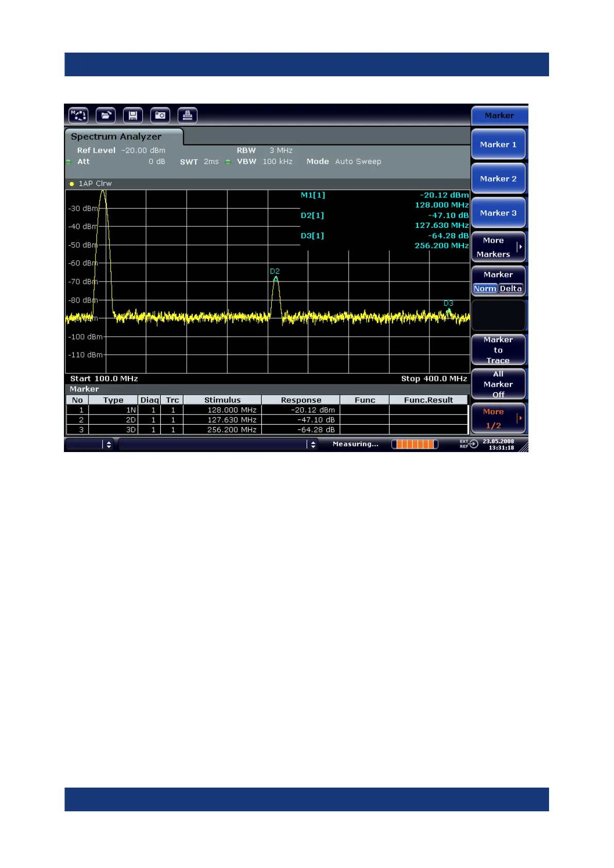Image resolution: width=614 pixels, height=868 pixels.
Task: Click the EXT REF status icon
Action: [x=469, y=444]
